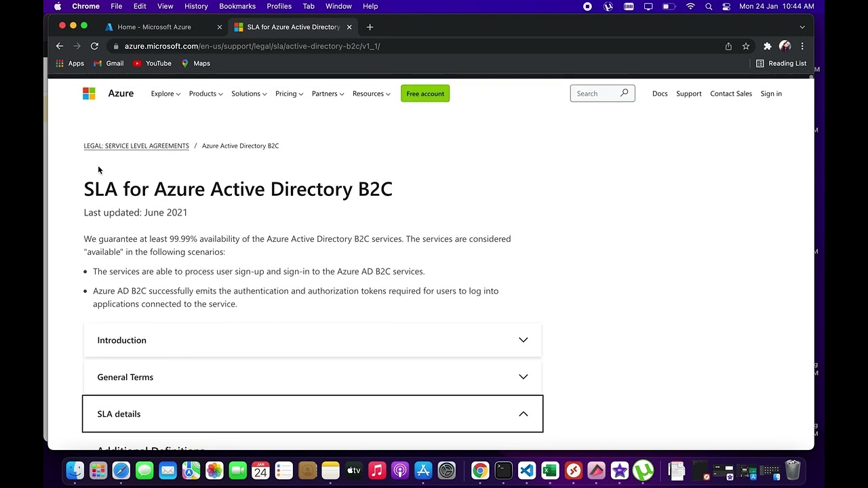The height and width of the screenshot is (488, 868).
Task: Share this page via share icon
Action: click(728, 46)
